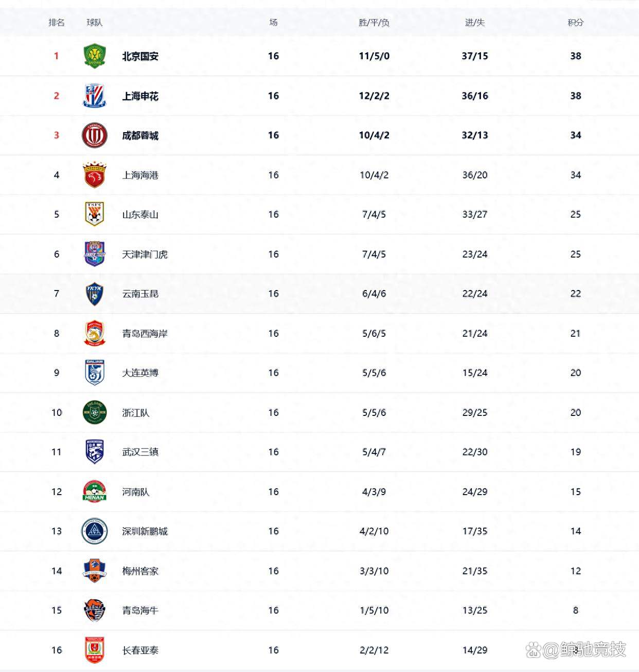
Task: Open 北京国安 team name link
Action: coord(140,56)
